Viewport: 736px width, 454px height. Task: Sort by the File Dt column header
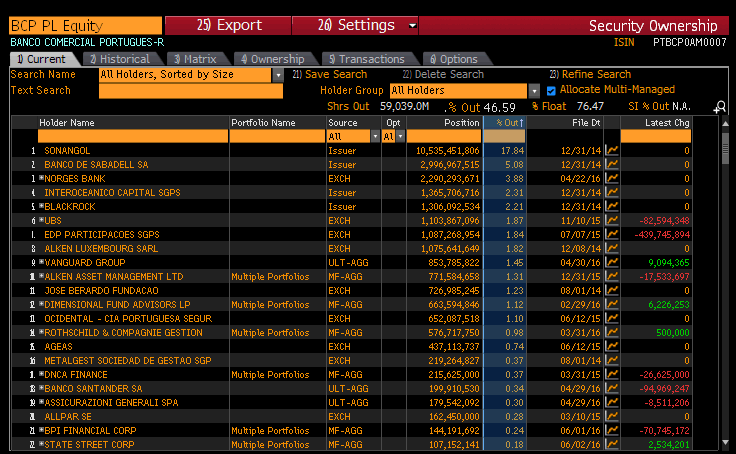click(x=565, y=123)
